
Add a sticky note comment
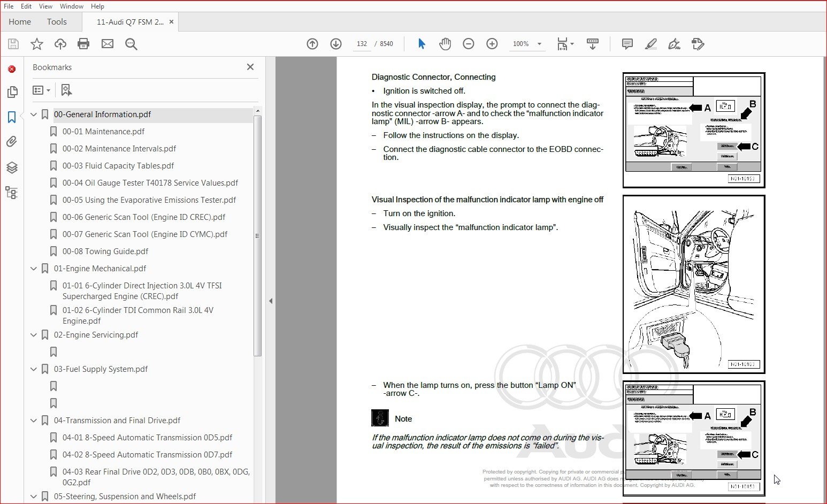pyautogui.click(x=627, y=44)
